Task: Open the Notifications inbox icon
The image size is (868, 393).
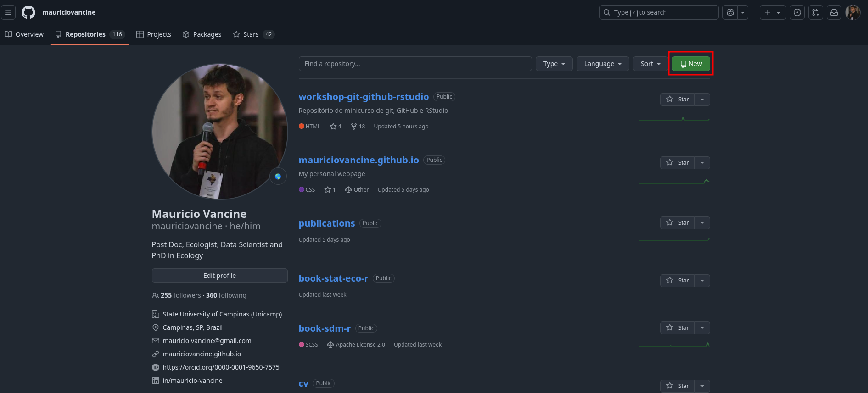Action: pyautogui.click(x=834, y=12)
